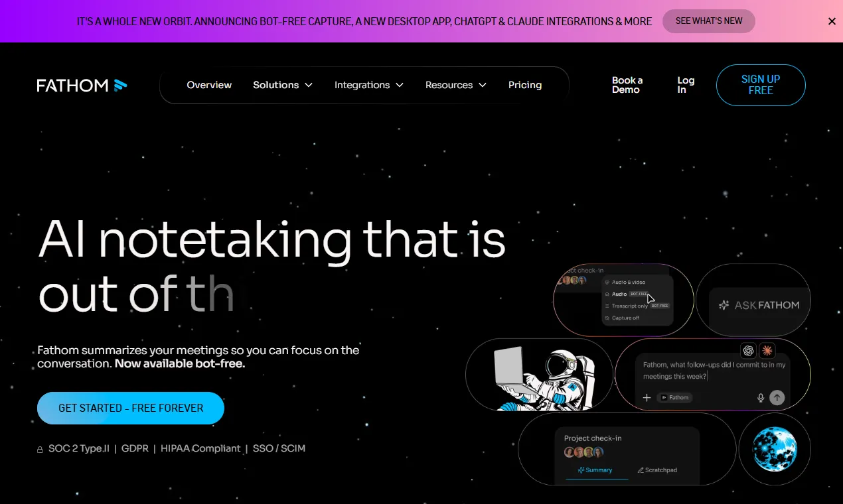Click the Book a Demo link

tap(627, 85)
